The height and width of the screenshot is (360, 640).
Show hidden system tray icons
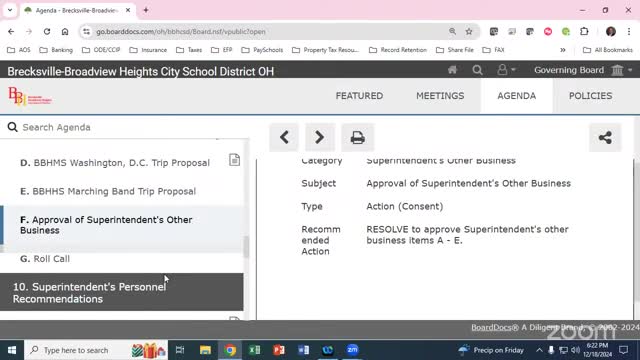tap(539, 350)
